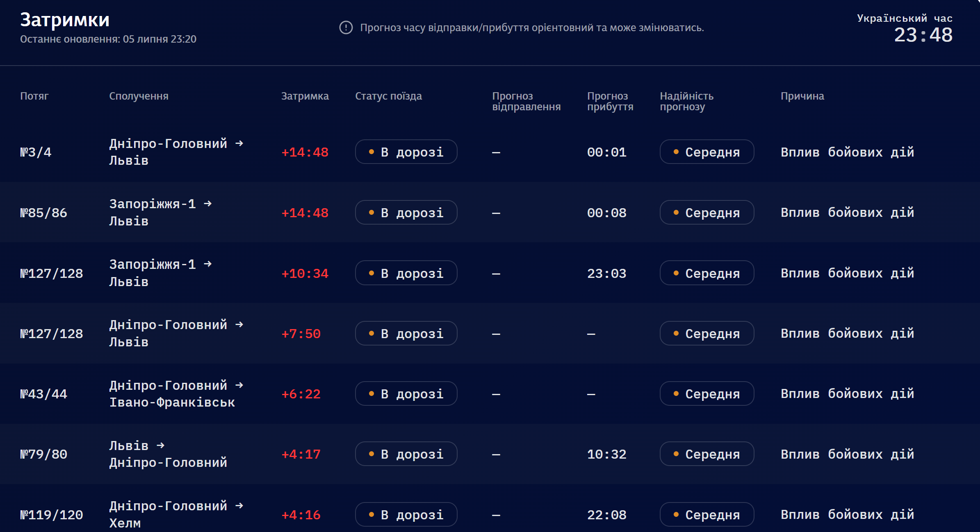Click the +4:17 delay value

pos(301,454)
